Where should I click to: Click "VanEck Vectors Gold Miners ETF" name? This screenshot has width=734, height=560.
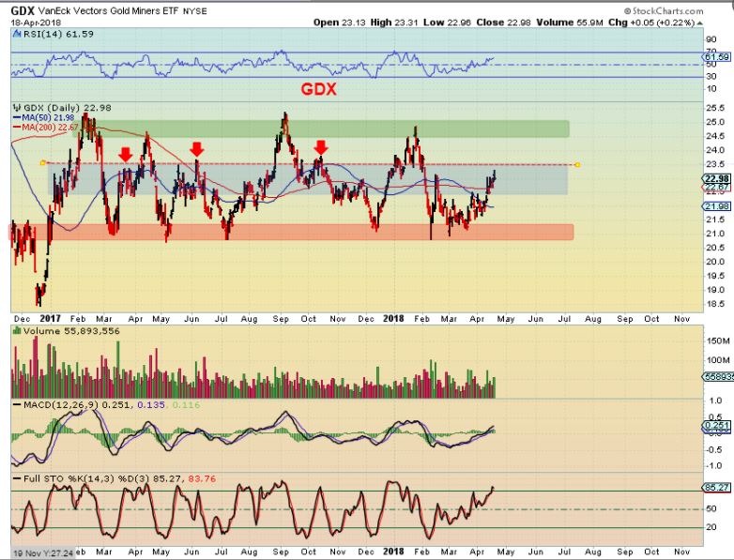[108, 10]
